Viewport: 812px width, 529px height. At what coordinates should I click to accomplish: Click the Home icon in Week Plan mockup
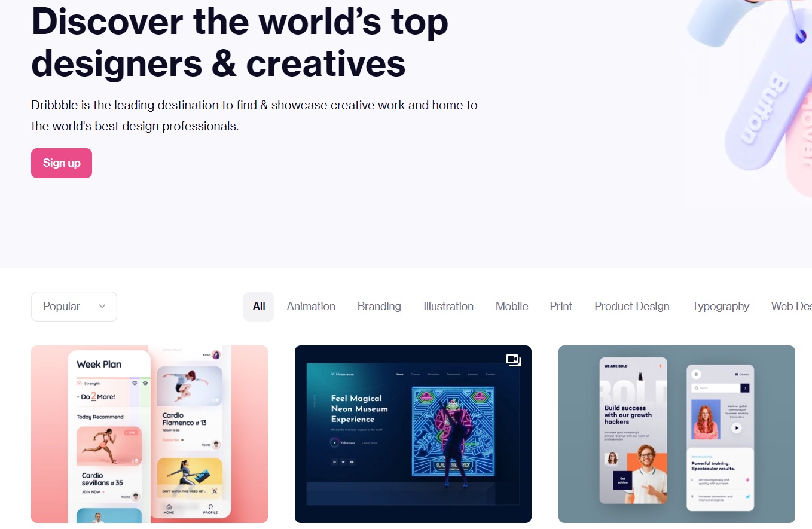(169, 507)
